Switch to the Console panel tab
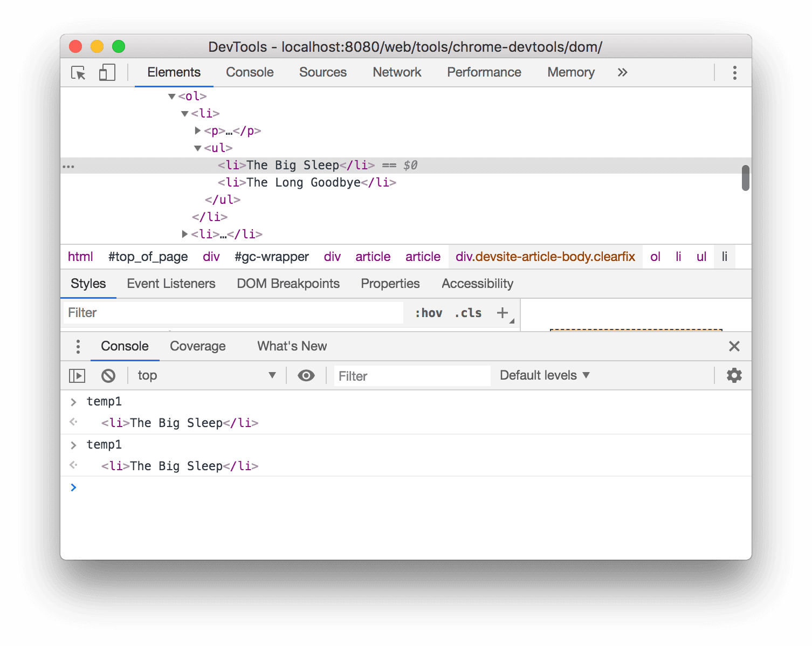812x646 pixels. (x=250, y=72)
